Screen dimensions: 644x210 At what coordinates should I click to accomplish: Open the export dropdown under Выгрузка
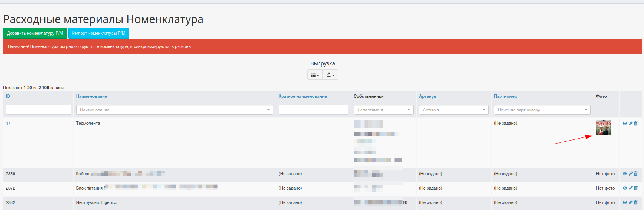(330, 75)
